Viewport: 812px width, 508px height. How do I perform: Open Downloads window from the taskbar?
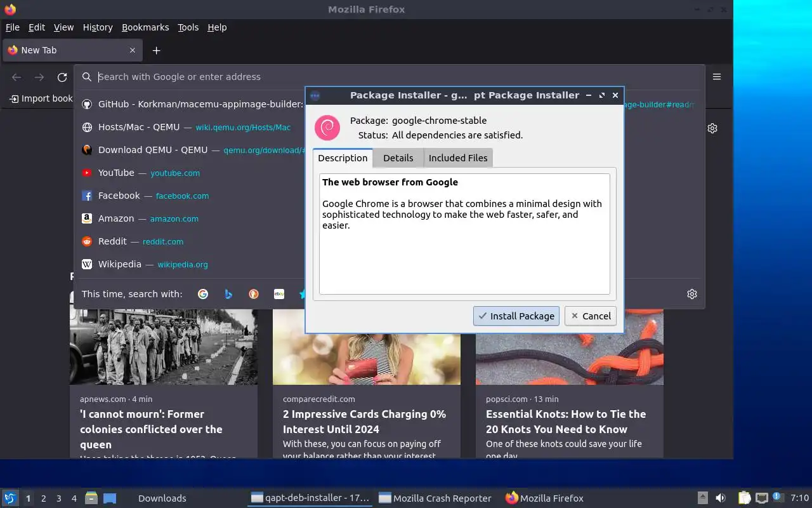tap(162, 498)
